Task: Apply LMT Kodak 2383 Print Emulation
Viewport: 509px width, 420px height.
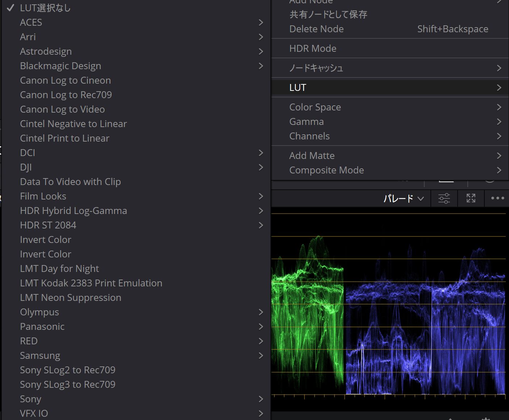Action: tap(136, 283)
